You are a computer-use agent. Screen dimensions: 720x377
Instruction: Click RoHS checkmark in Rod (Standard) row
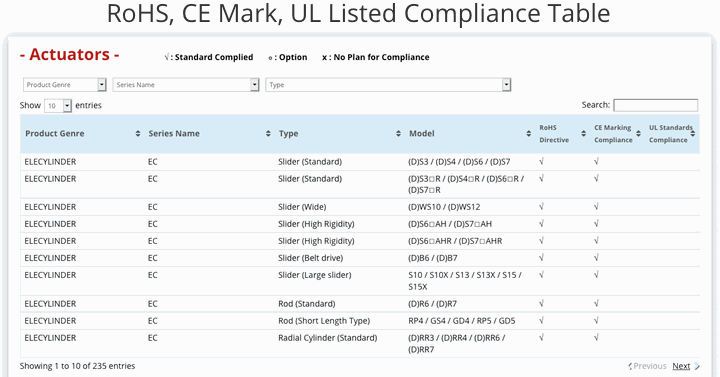pyautogui.click(x=541, y=304)
